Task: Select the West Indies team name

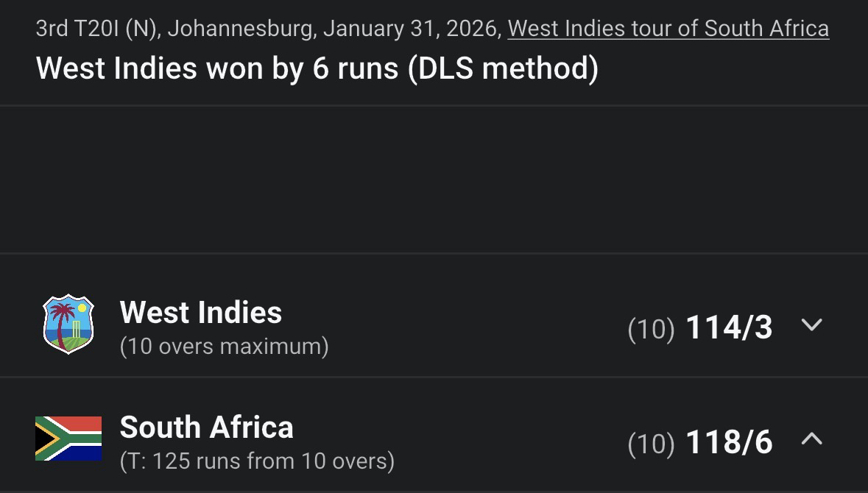Action: click(x=200, y=312)
